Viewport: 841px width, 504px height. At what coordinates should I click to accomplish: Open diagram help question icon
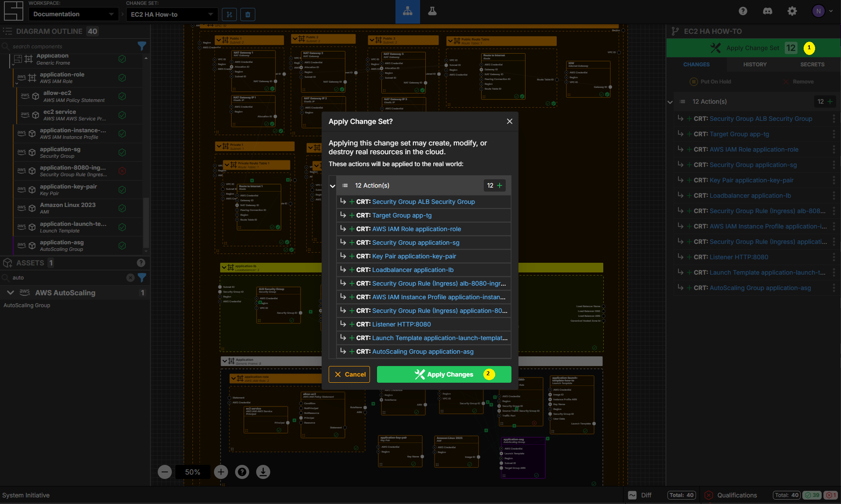(x=242, y=472)
